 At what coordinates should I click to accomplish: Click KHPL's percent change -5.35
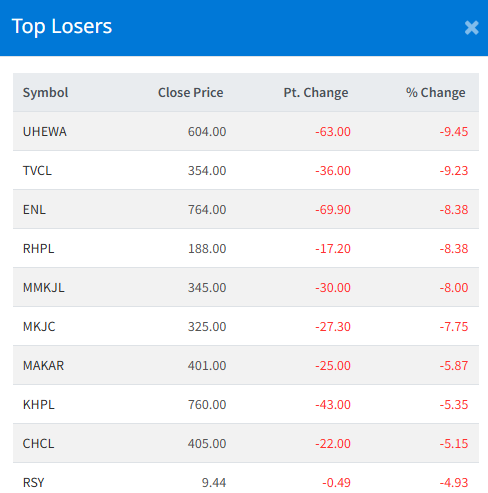tap(454, 405)
